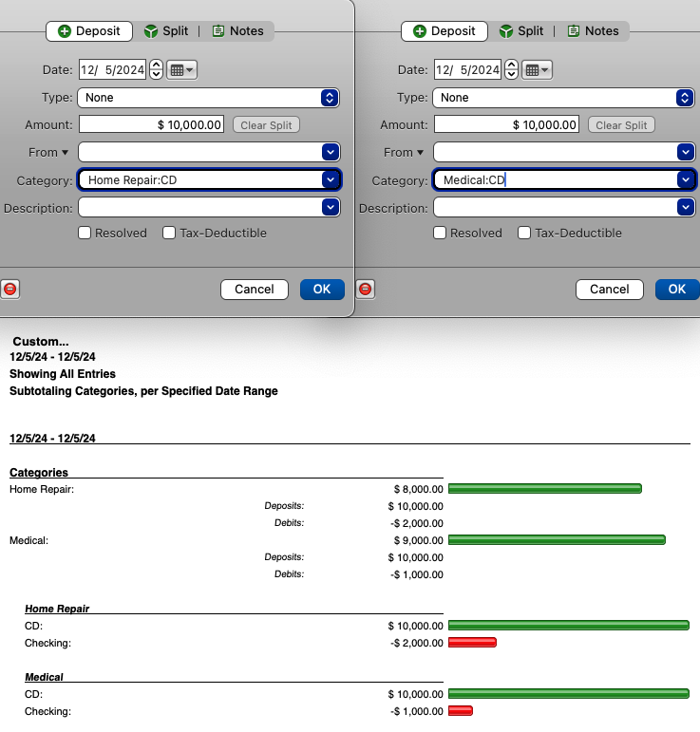Click the Medical CD green bar

569,694
